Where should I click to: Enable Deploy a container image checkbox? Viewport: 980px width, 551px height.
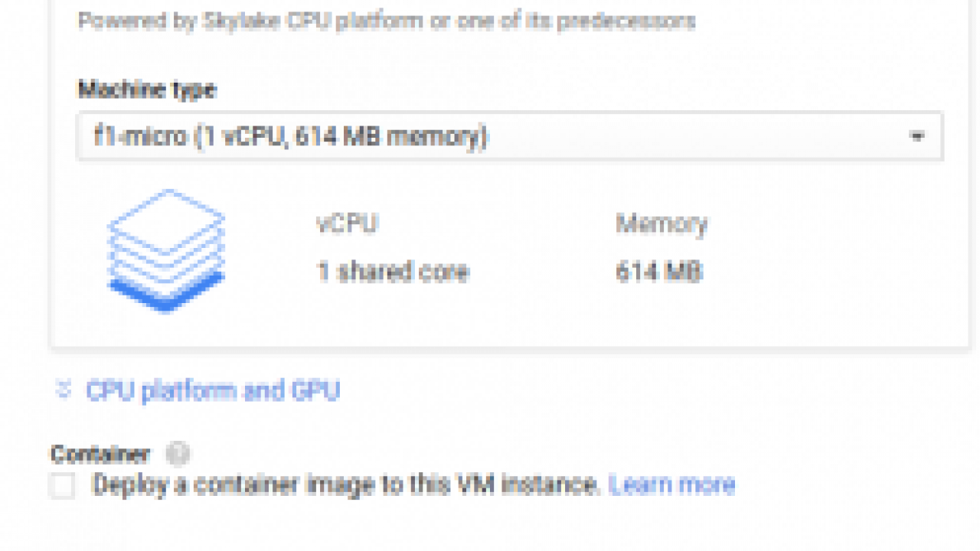point(62,485)
